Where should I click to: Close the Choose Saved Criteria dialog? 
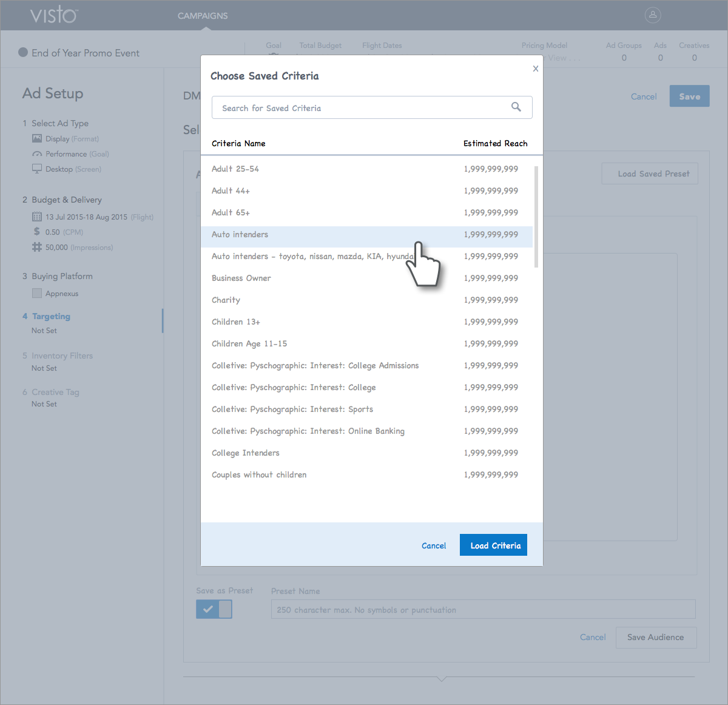pyautogui.click(x=535, y=69)
